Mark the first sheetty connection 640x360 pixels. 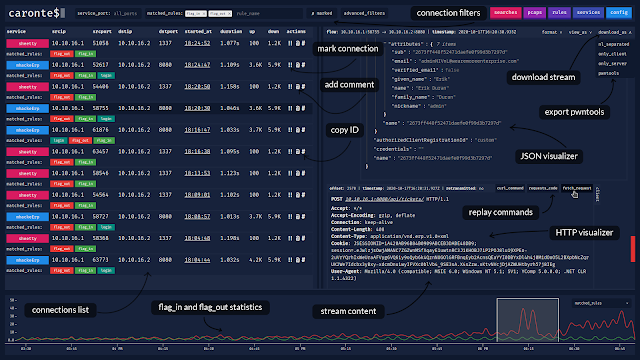pyautogui.click(x=290, y=43)
